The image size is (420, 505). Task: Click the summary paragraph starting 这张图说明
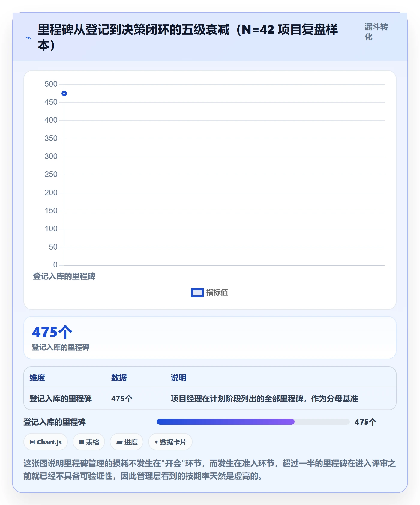click(210, 470)
